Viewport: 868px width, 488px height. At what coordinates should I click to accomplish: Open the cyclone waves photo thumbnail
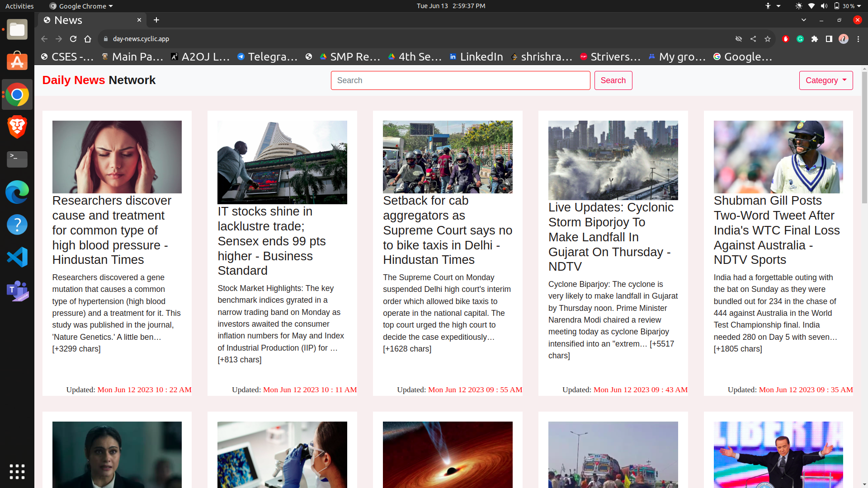613,160
